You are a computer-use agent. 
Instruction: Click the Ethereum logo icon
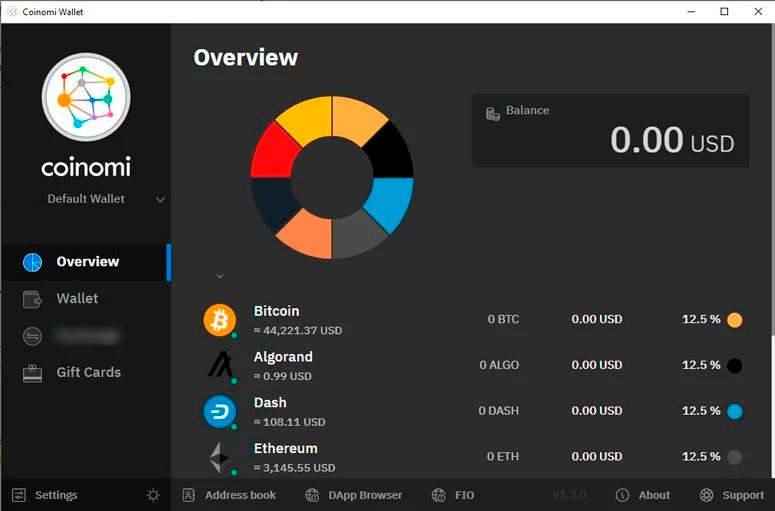[x=219, y=457]
